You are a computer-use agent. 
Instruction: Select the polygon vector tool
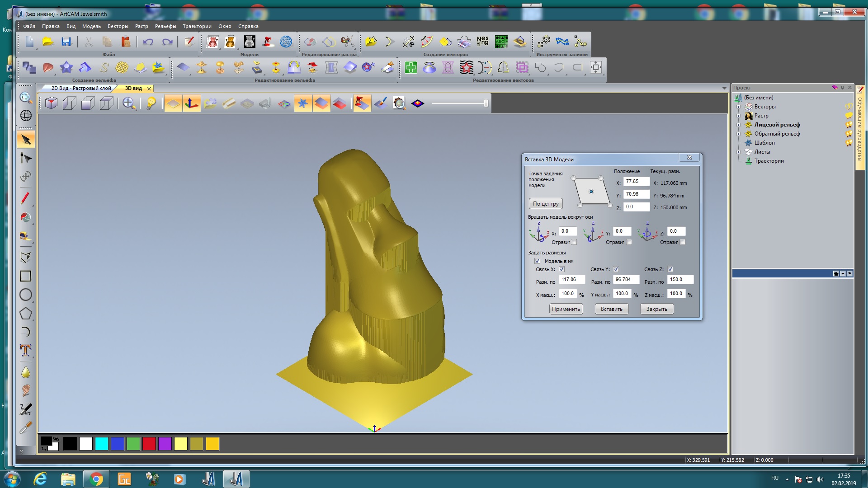(25, 314)
